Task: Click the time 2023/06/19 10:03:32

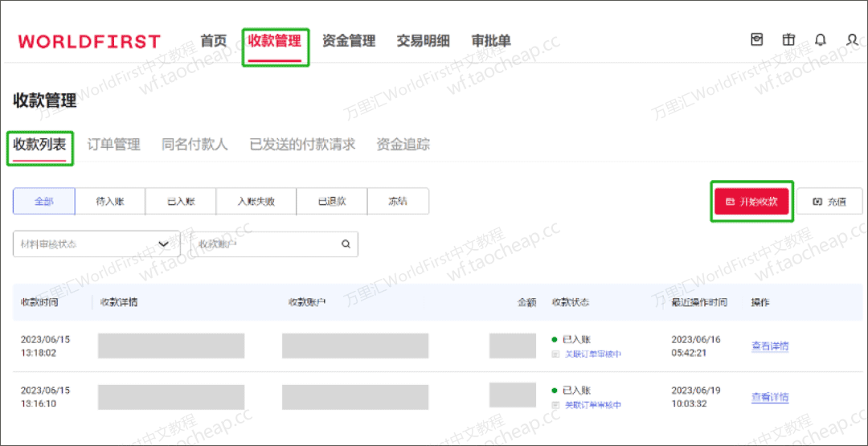Action: pyautogui.click(x=696, y=397)
